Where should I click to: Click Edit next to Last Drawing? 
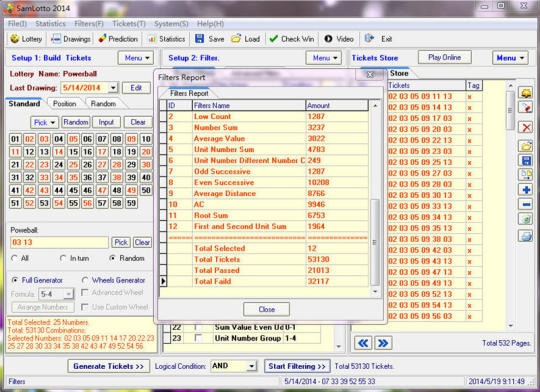tap(136, 88)
